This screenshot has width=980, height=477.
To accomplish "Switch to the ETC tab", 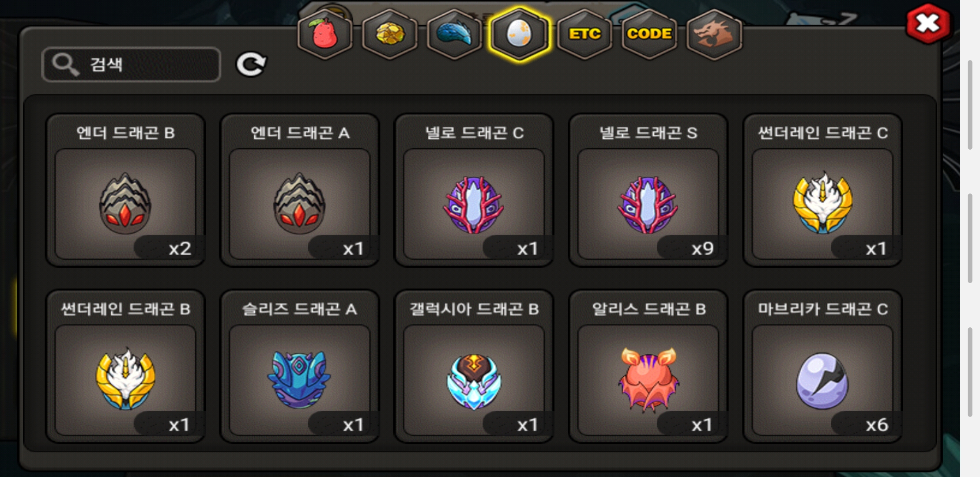I will point(584,34).
